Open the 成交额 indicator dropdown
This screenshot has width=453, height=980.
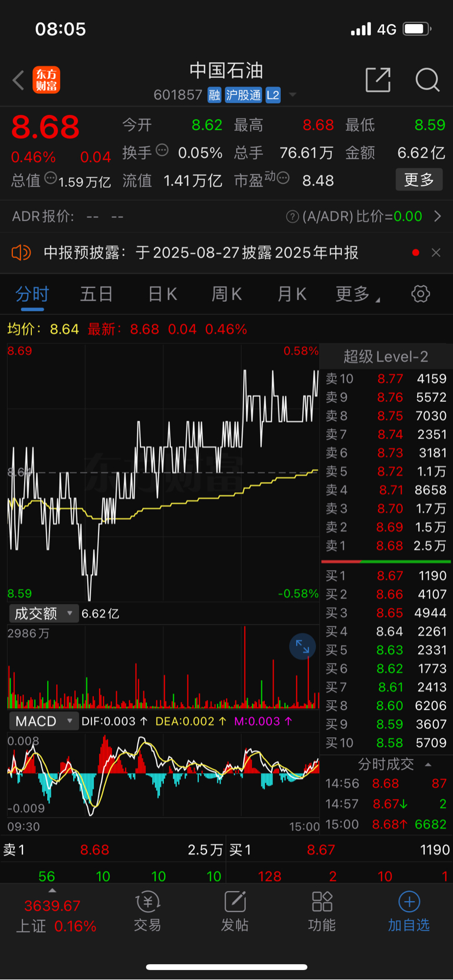coord(44,613)
